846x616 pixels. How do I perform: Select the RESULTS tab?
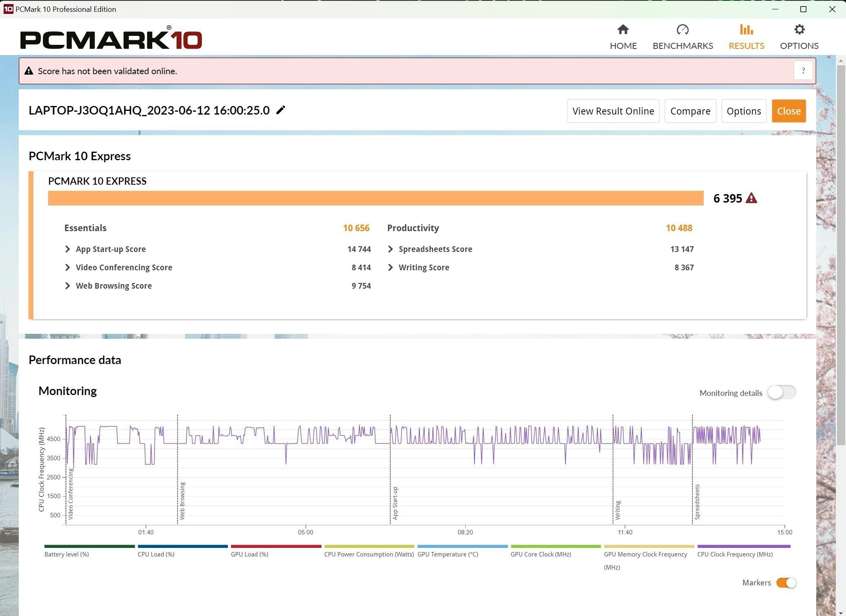(x=746, y=37)
